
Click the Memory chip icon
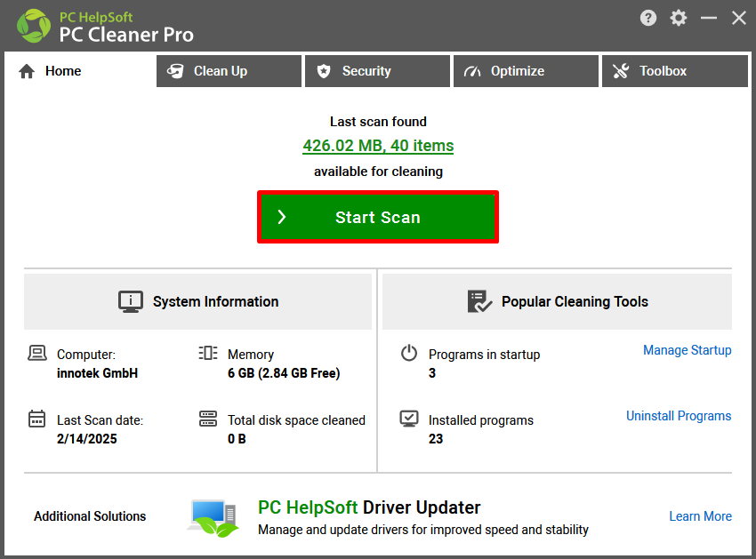coord(208,353)
